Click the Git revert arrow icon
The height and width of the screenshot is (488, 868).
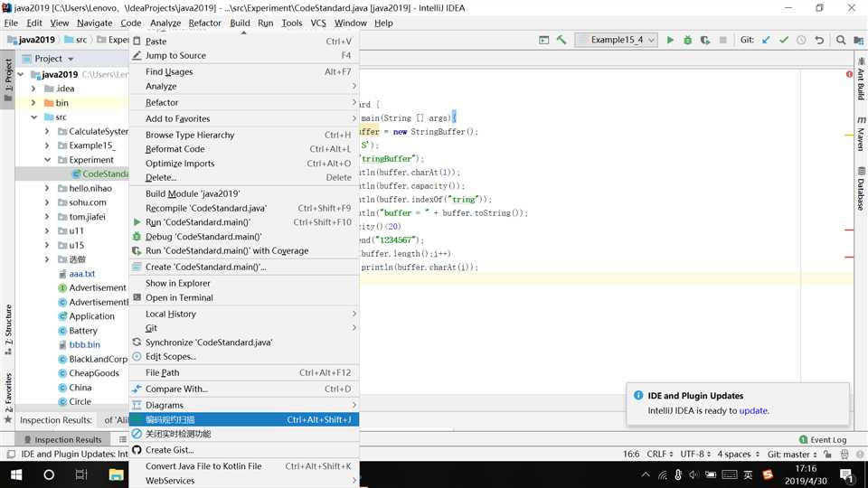[819, 40]
